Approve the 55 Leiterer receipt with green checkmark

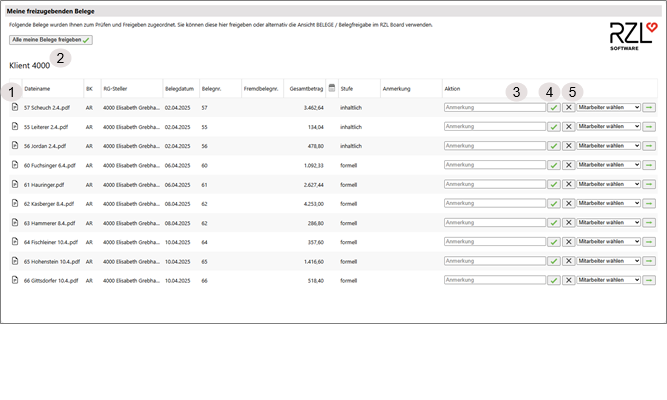[554, 126]
